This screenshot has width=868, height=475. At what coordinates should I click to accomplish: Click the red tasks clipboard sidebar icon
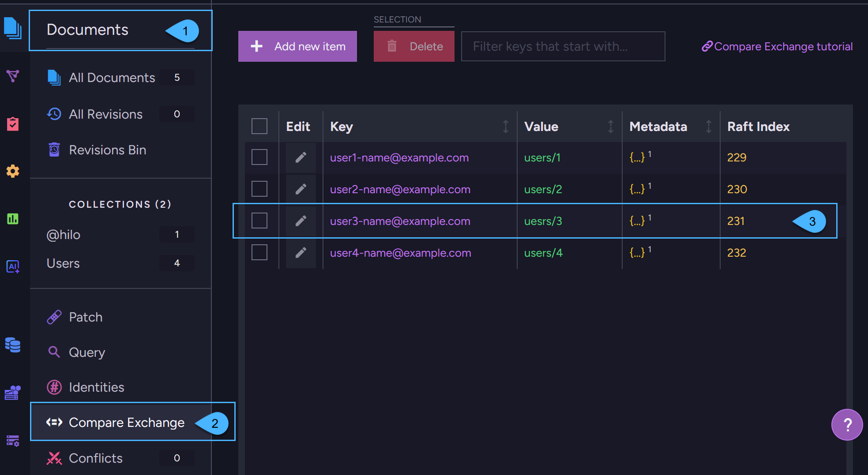(13, 124)
